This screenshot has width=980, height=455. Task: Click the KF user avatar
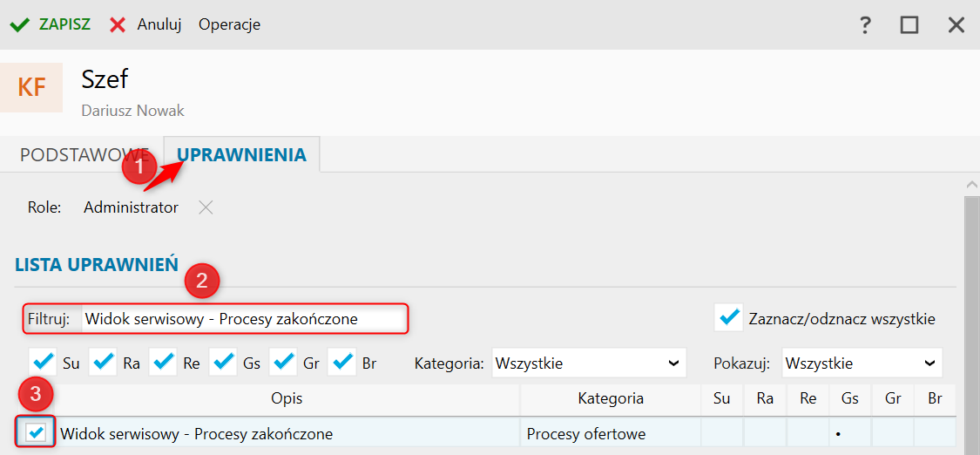[31, 87]
